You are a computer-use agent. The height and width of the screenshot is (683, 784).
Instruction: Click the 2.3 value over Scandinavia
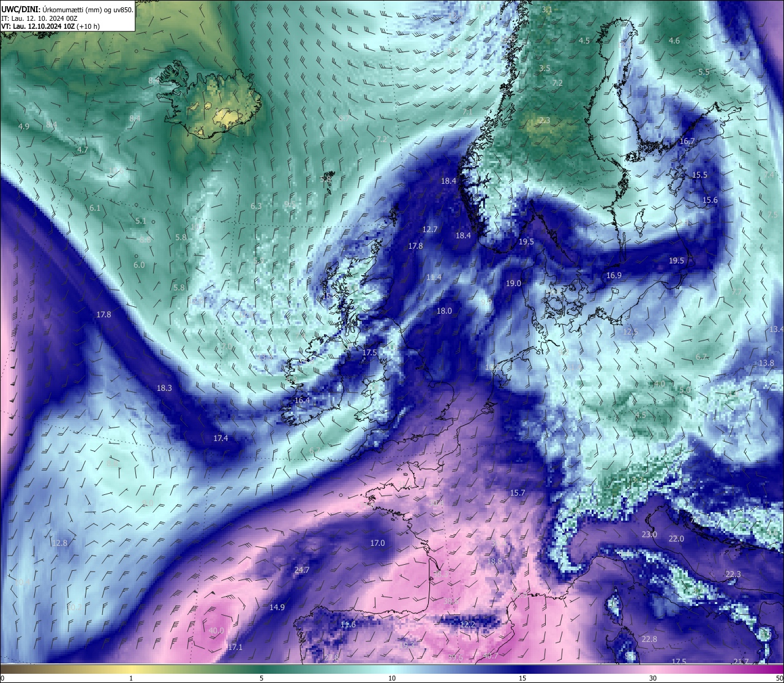tap(545, 120)
